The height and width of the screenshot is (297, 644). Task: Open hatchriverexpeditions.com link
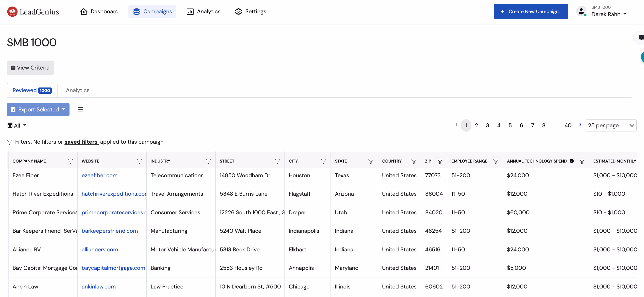click(x=114, y=194)
